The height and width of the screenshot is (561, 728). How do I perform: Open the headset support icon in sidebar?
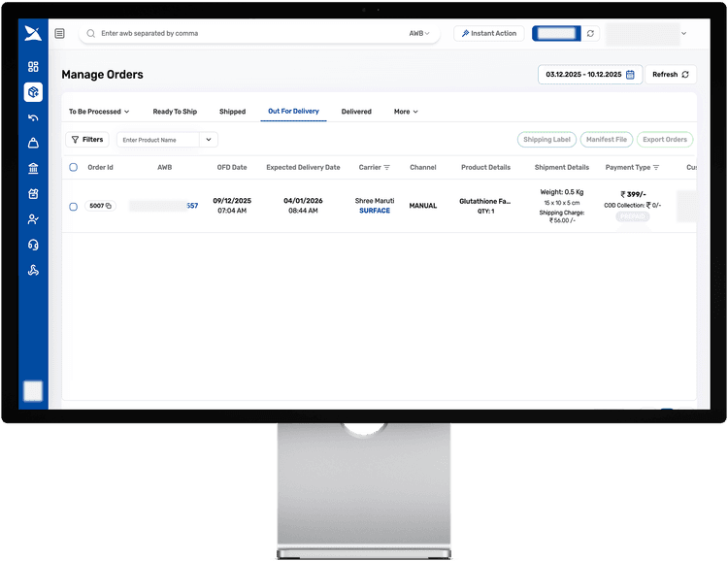(33, 245)
